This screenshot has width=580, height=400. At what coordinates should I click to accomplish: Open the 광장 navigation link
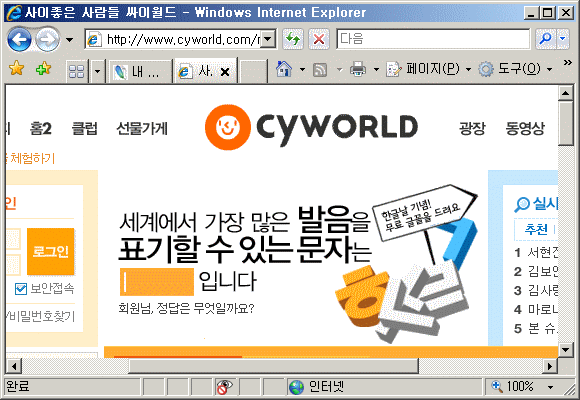point(472,128)
